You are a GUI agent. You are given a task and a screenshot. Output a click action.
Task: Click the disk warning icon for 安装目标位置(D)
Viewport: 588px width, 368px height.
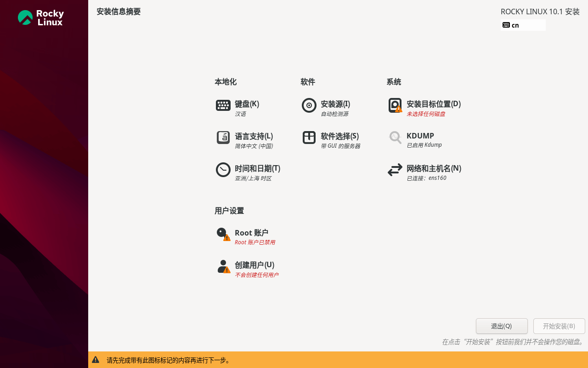[x=395, y=105]
